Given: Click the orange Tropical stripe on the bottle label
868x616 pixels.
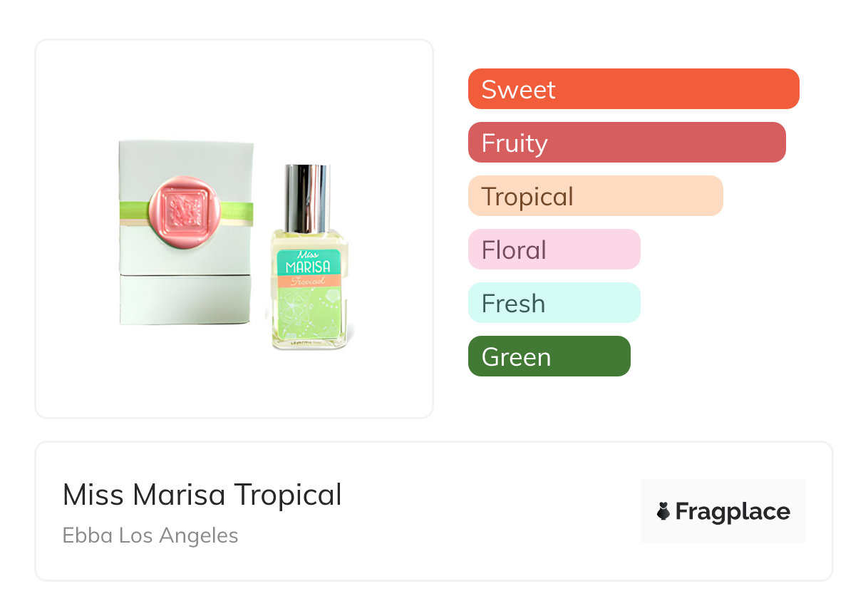Looking at the screenshot, I should pos(308,280).
